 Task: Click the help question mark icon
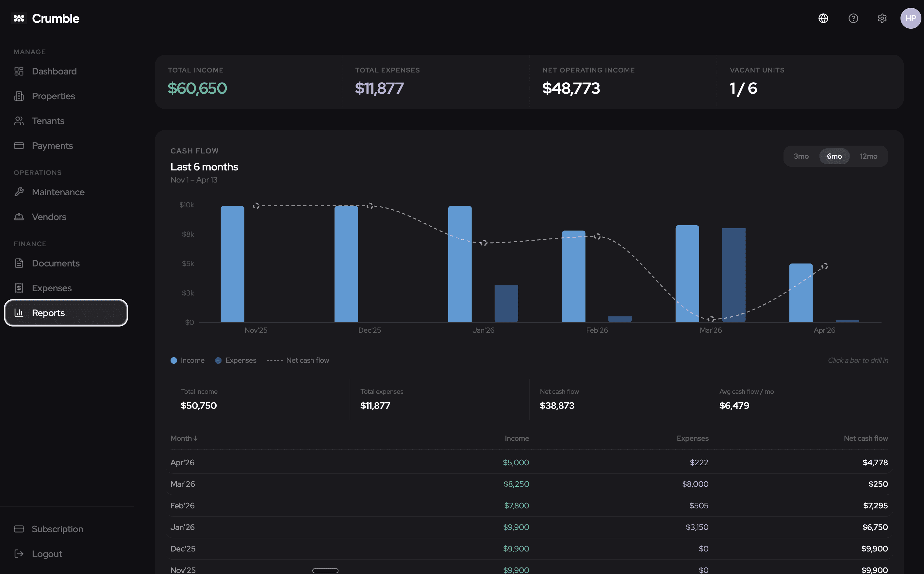click(x=853, y=18)
